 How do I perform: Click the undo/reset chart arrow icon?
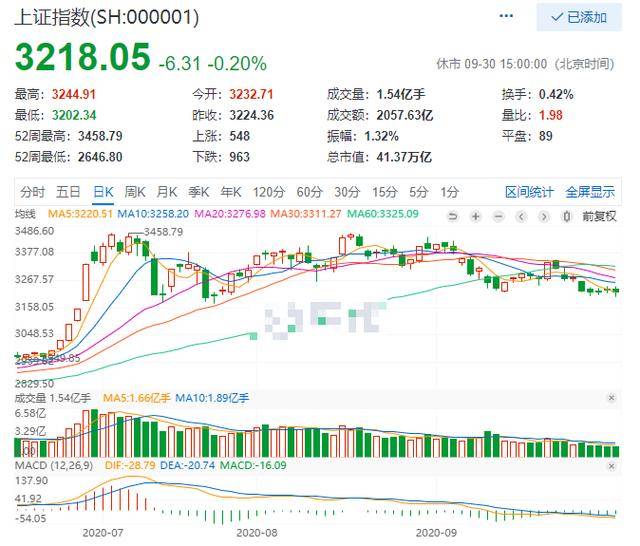[453, 217]
